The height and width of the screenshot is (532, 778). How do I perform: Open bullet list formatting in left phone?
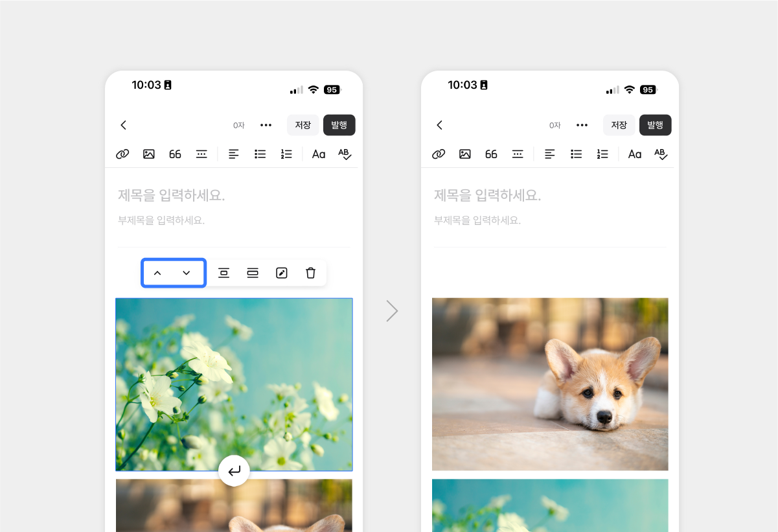pos(260,154)
